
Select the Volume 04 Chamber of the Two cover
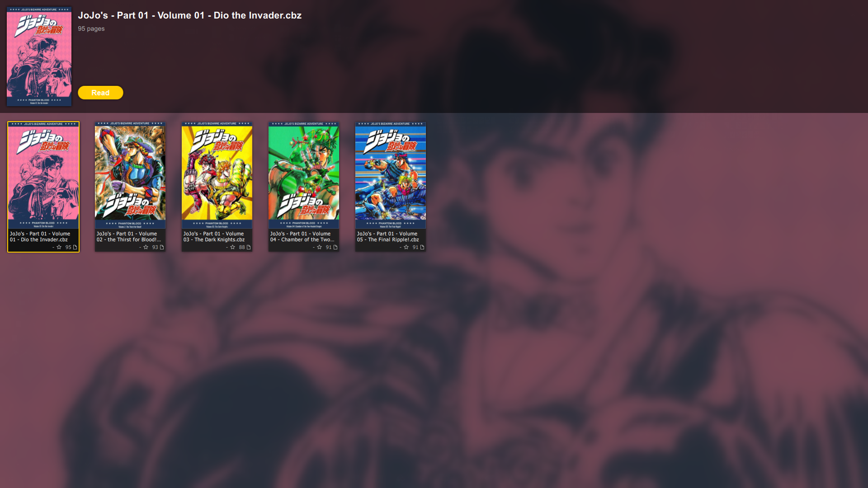pyautogui.click(x=304, y=175)
